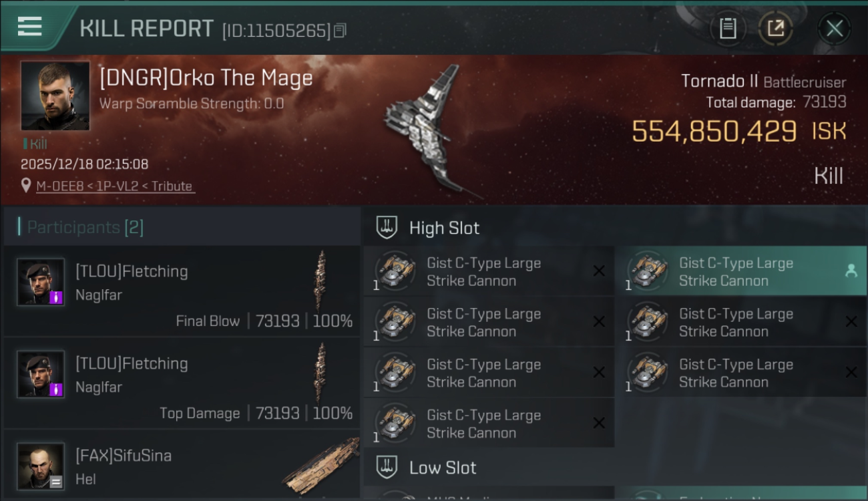
Task: Select Fletching's Final Blow entry
Action: (x=181, y=291)
